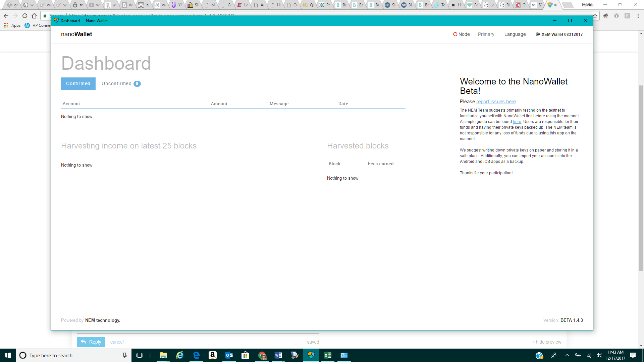Click the Block column header
The image size is (644, 362).
(x=334, y=164)
